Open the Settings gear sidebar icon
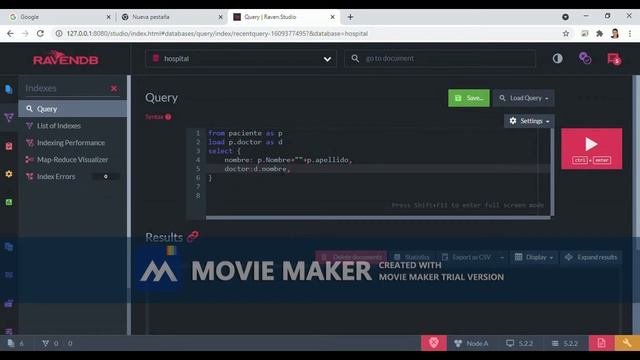The width and height of the screenshot is (640, 360). coord(9,174)
